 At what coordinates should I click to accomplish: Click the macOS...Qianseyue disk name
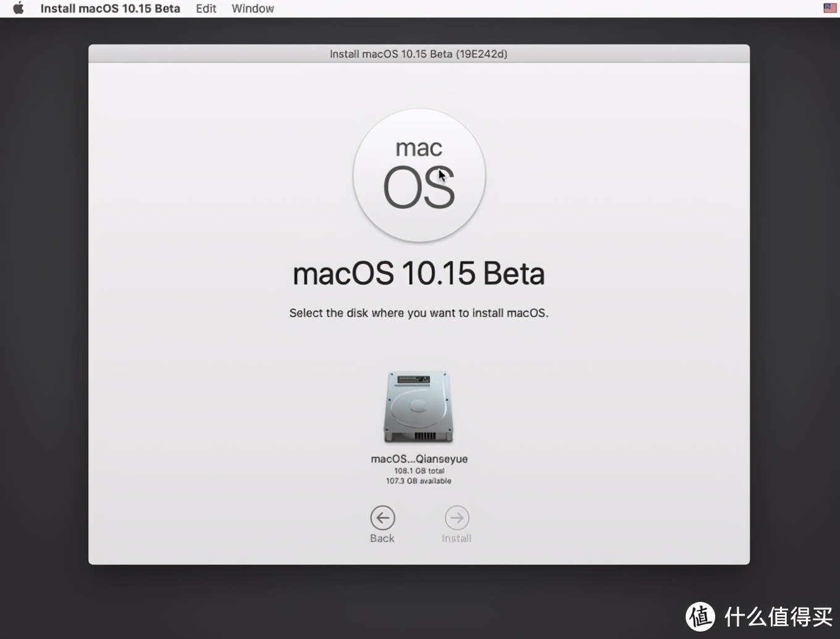pyautogui.click(x=419, y=459)
